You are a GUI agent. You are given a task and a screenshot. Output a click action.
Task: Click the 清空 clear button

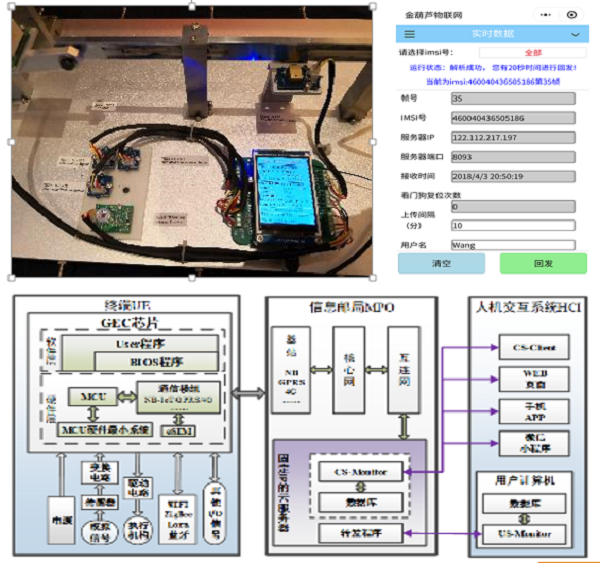tap(441, 264)
